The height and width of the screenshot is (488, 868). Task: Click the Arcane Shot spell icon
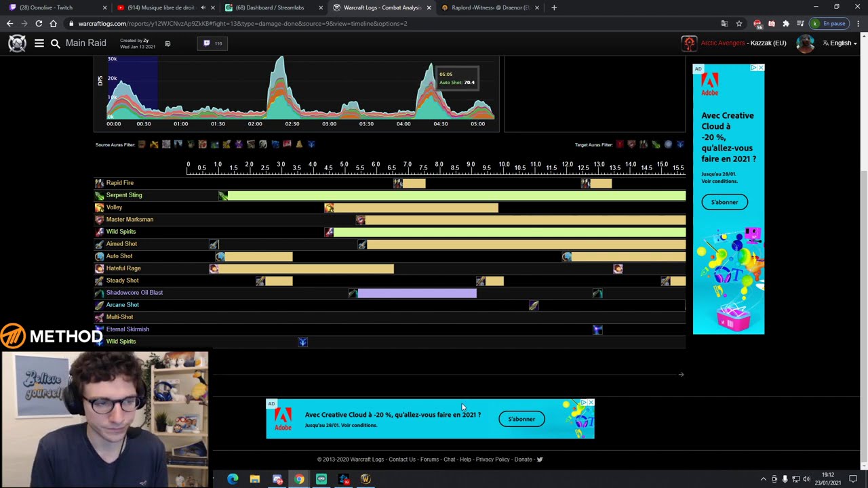tap(100, 305)
